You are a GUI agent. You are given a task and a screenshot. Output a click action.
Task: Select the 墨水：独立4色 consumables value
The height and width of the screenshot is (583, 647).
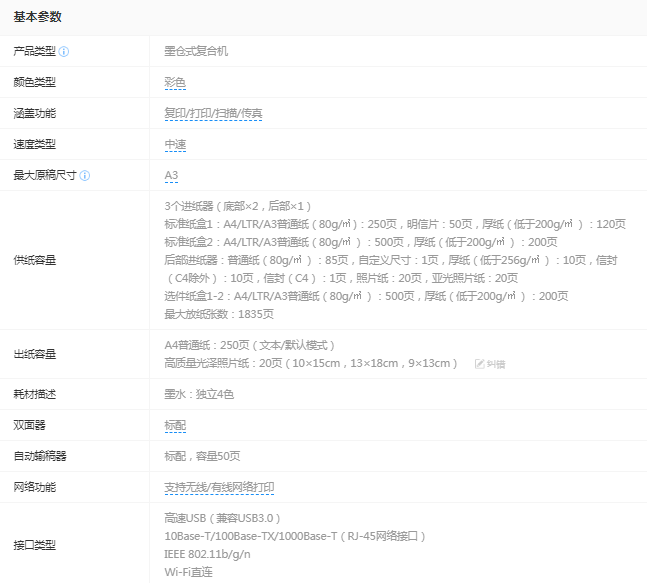(x=199, y=394)
